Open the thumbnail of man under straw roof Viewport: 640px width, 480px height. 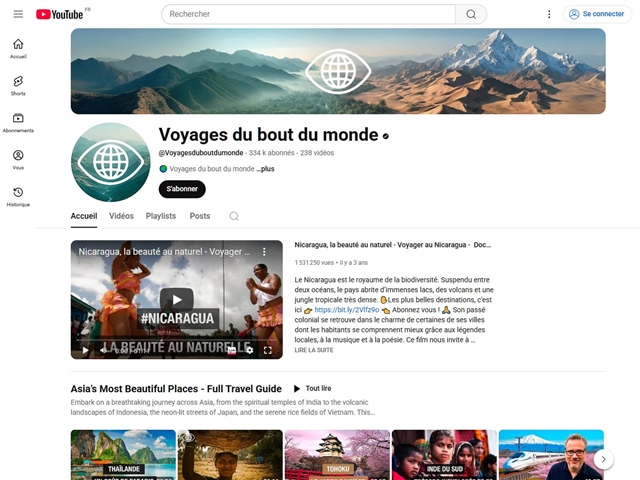click(230, 455)
